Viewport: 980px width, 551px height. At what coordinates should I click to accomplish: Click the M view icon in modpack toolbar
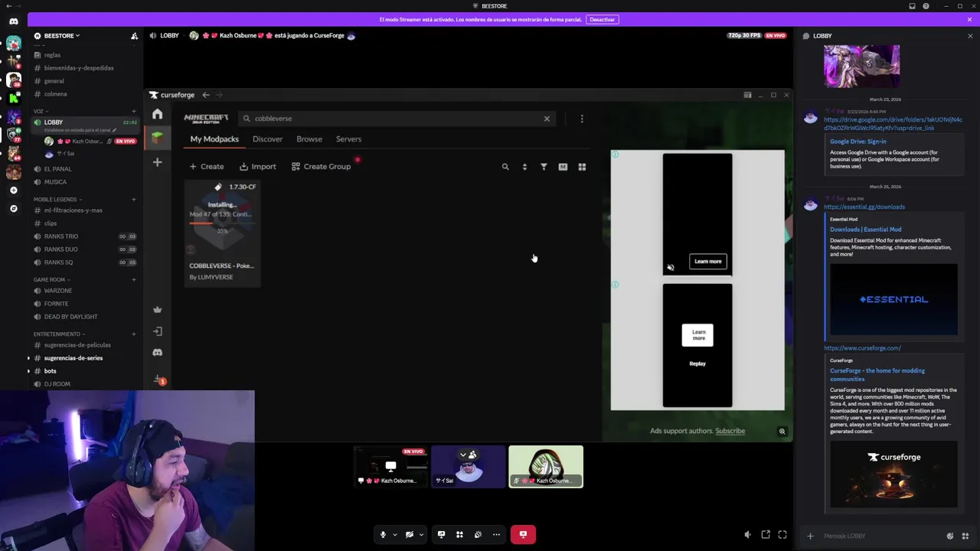pos(563,167)
